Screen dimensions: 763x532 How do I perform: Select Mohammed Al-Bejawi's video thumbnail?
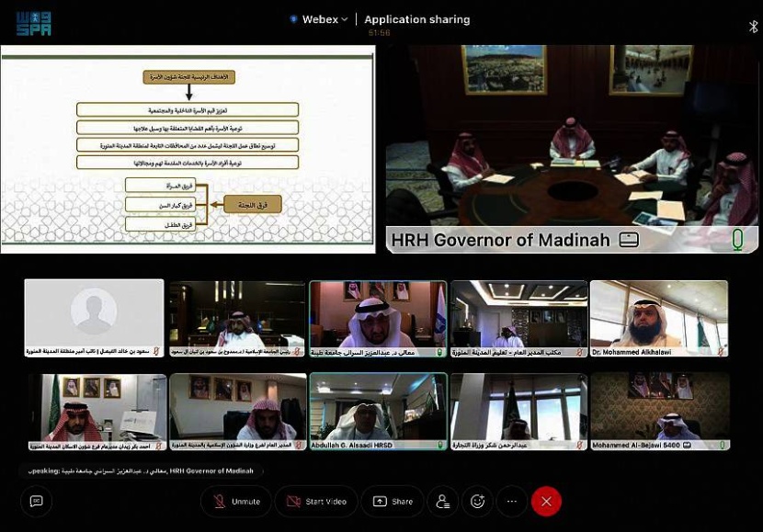point(658,411)
